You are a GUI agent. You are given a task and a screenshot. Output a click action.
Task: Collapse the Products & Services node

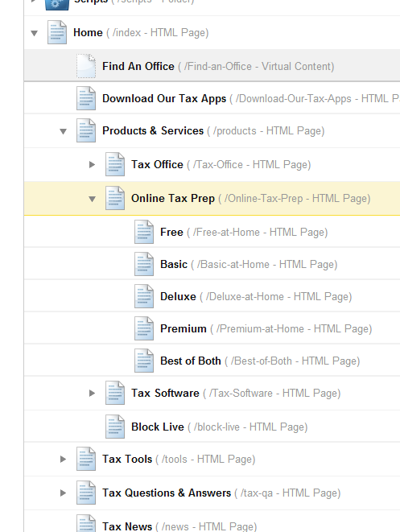(x=63, y=131)
